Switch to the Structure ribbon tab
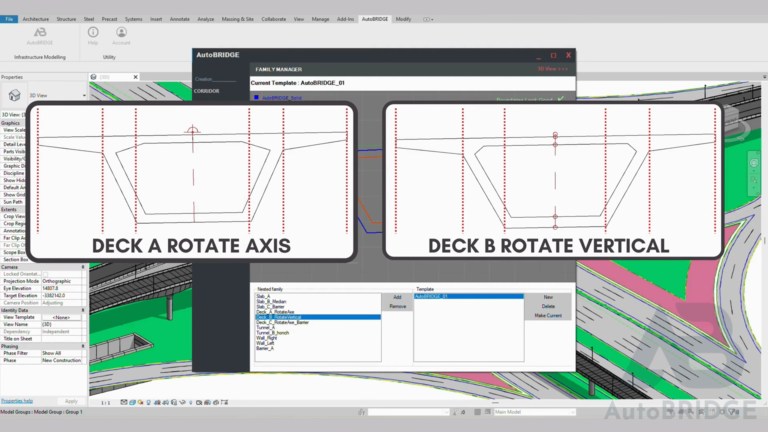This screenshot has width=768, height=432. [x=66, y=19]
